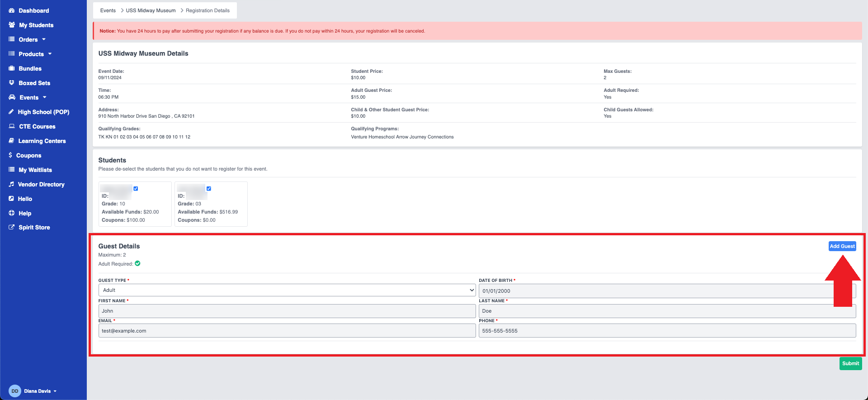Open the Help page

pyautogui.click(x=25, y=213)
